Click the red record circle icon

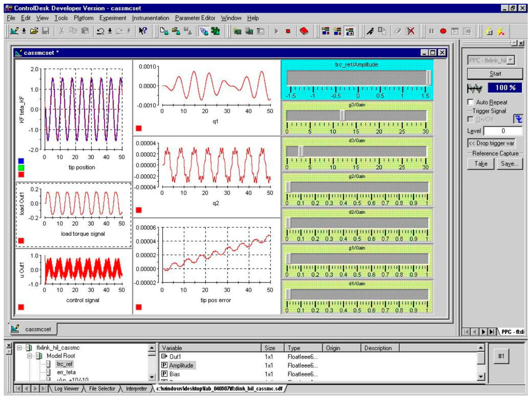[443, 31]
